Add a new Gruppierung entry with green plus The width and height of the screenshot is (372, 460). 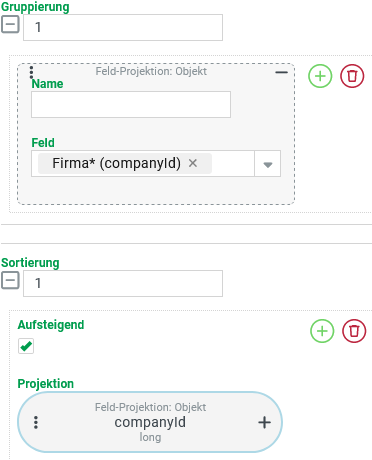click(x=320, y=76)
